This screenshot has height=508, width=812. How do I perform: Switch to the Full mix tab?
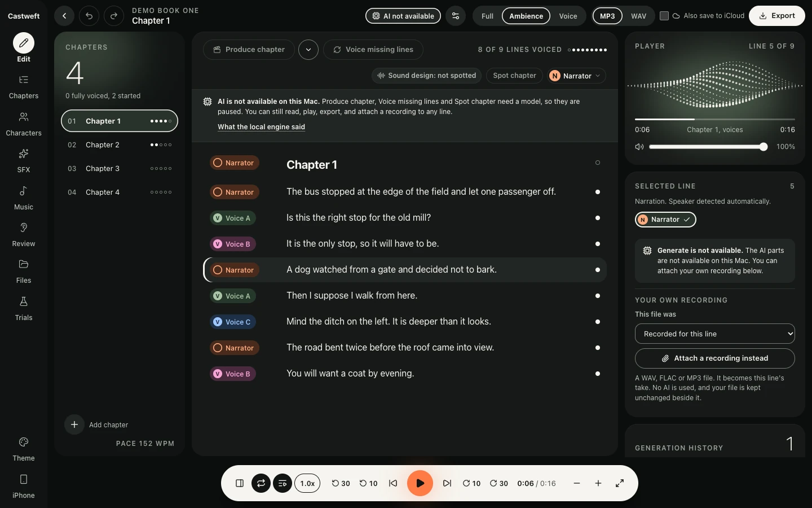pyautogui.click(x=487, y=16)
